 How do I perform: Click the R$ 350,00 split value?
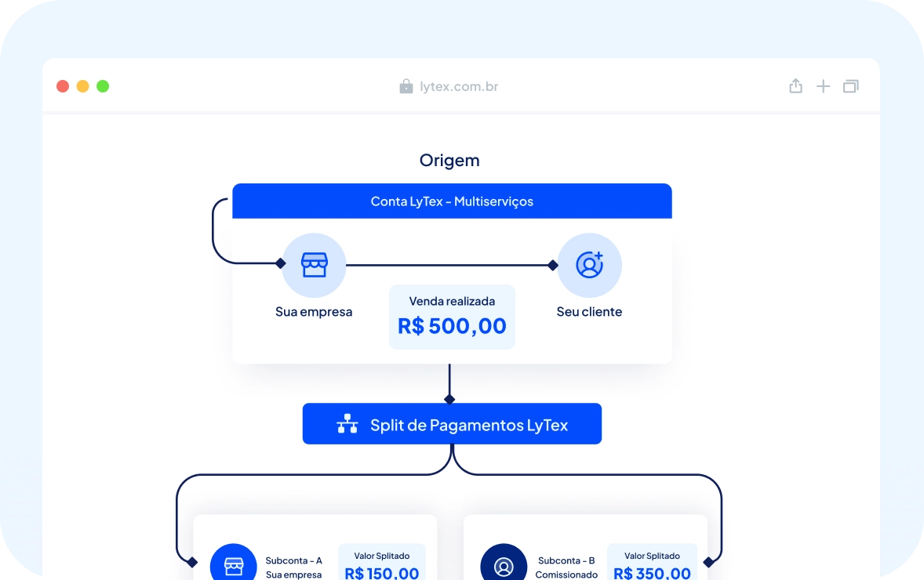652,573
